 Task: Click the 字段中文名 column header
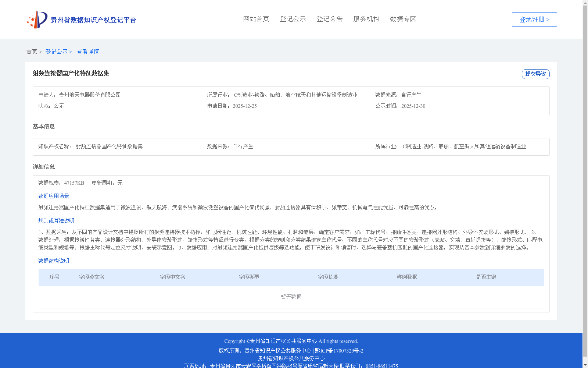173,277
